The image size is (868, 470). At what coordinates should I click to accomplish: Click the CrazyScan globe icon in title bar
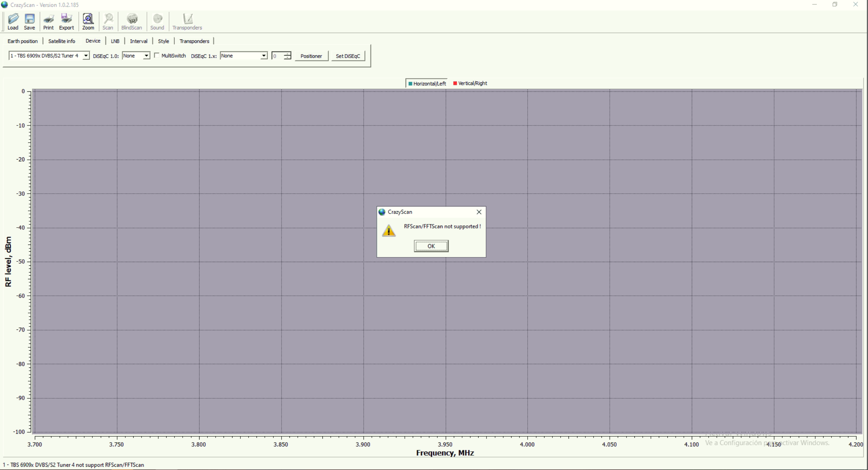click(5, 5)
